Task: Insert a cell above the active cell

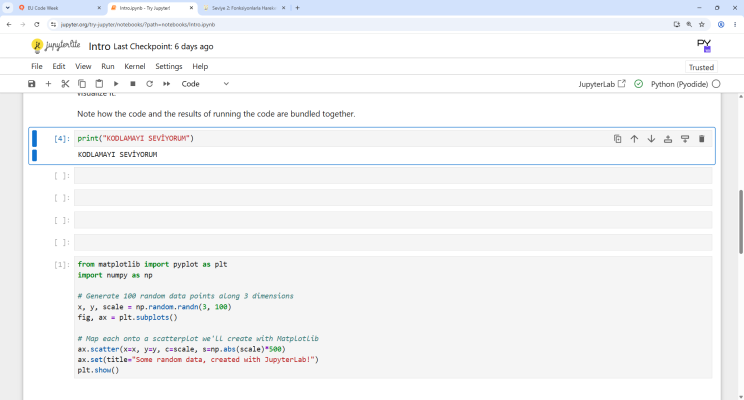Action: (668, 139)
